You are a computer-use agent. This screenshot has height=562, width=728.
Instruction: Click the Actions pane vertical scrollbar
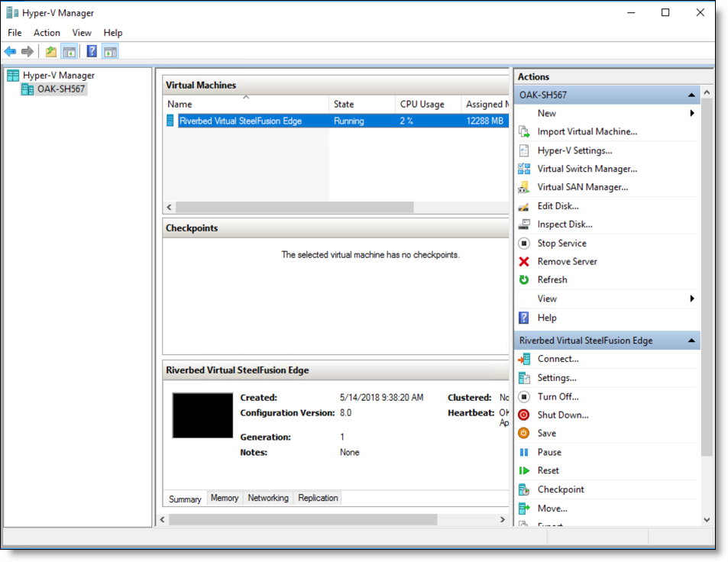707,277
